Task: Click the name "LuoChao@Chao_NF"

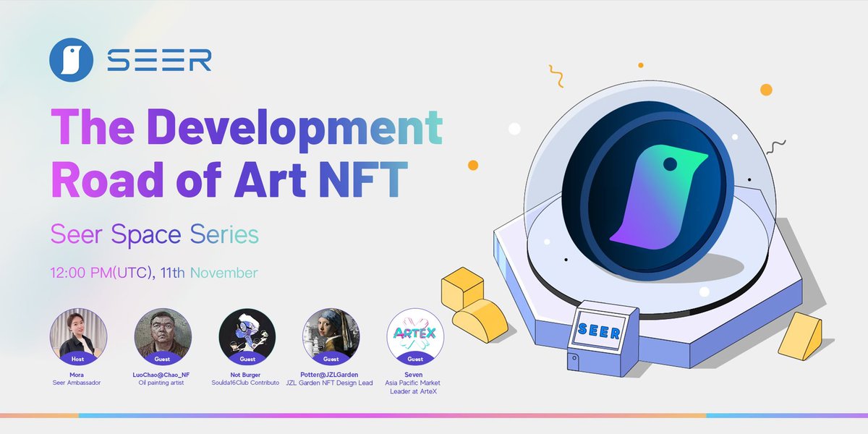Action: [x=163, y=375]
